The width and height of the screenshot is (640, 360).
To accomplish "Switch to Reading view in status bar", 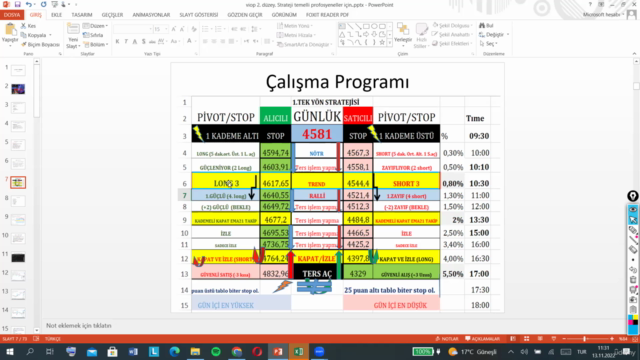I will [x=540, y=339].
